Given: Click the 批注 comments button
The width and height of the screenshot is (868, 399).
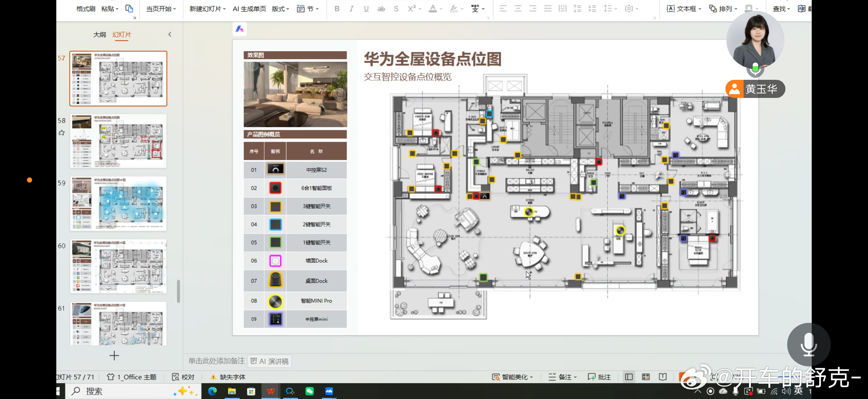Looking at the screenshot, I should (x=599, y=377).
